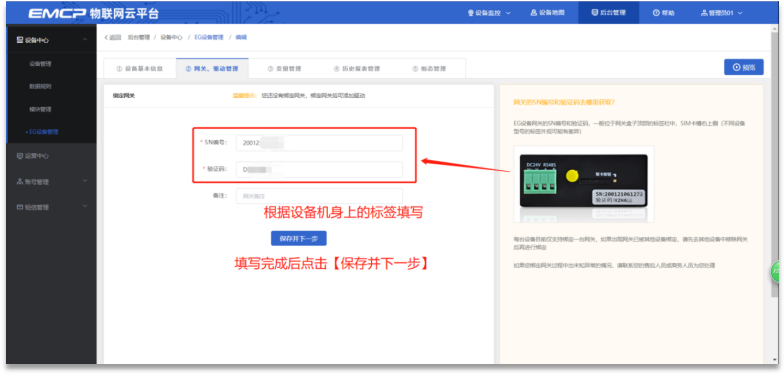Open the 历史报表管理 tab
Viewport: 784px width, 375px height.
(x=357, y=68)
